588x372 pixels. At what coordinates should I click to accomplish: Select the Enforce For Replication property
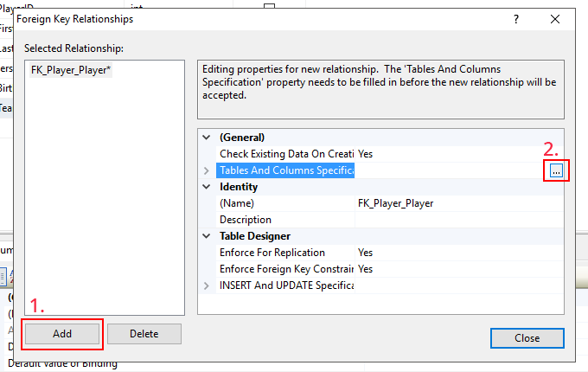[x=285, y=253]
